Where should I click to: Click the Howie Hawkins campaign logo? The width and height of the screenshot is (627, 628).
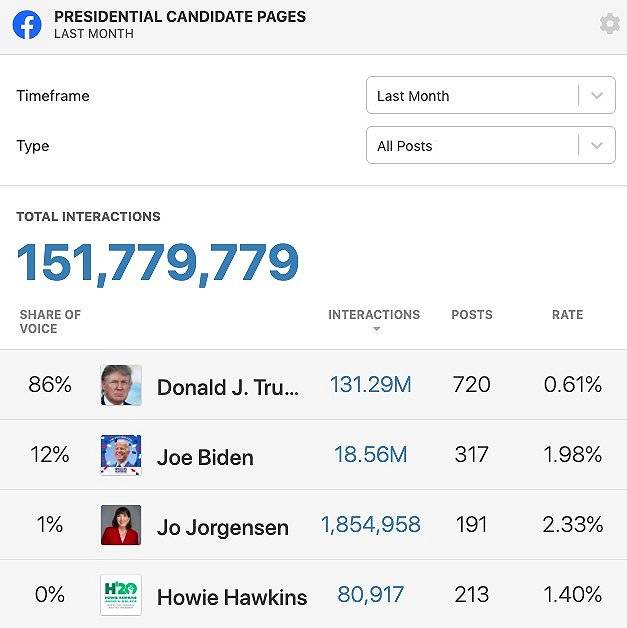coord(121,595)
